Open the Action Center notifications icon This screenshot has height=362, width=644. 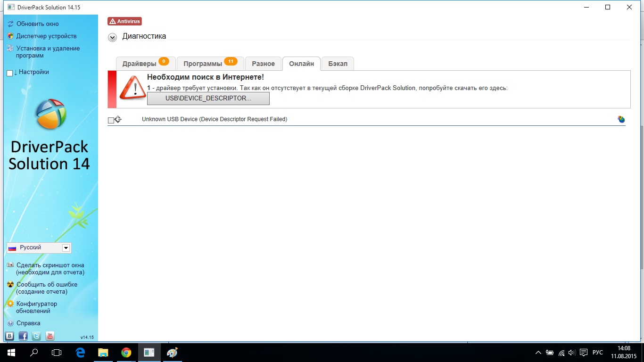pos(584,353)
